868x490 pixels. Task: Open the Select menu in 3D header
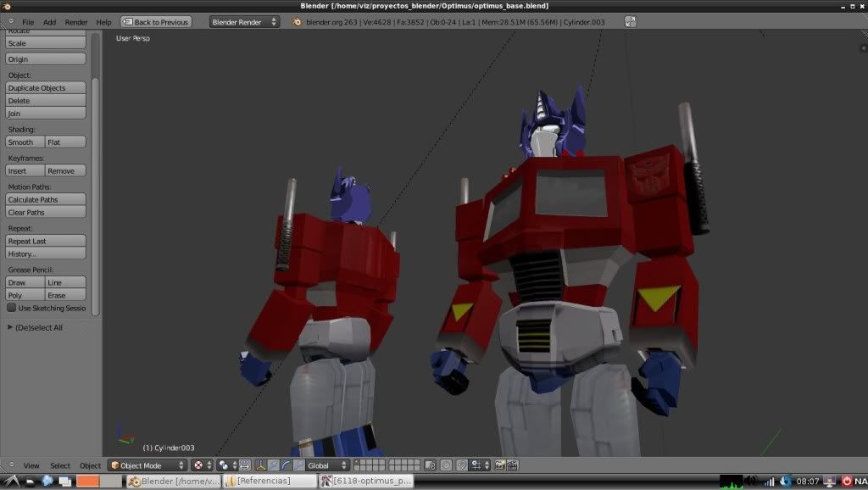click(60, 465)
